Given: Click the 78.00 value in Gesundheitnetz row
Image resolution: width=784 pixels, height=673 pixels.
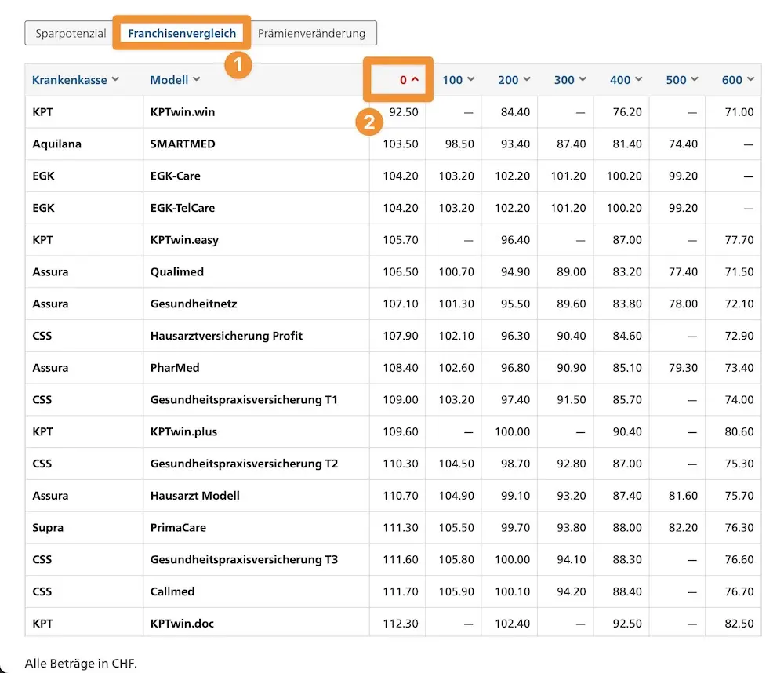Looking at the screenshot, I should [x=683, y=304].
